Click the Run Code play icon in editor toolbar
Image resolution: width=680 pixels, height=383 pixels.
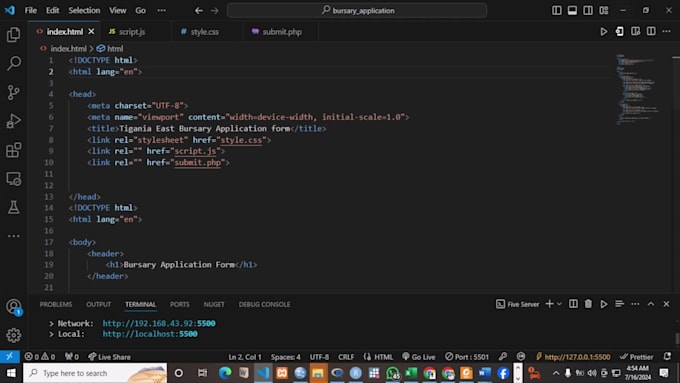click(x=604, y=32)
